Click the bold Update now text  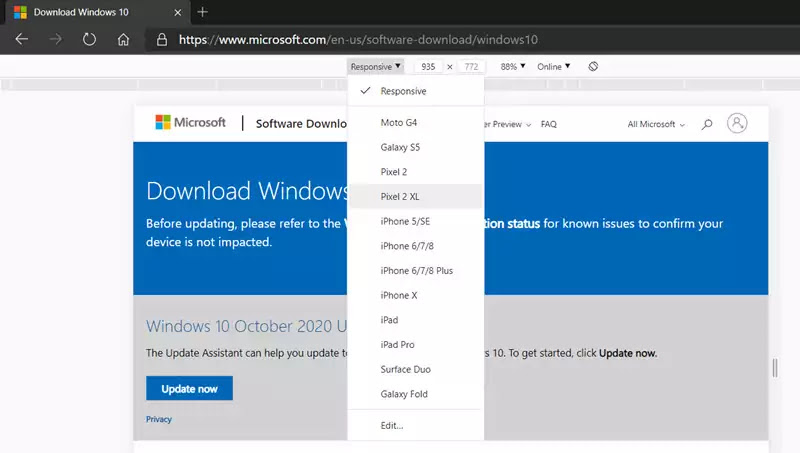[x=628, y=353]
